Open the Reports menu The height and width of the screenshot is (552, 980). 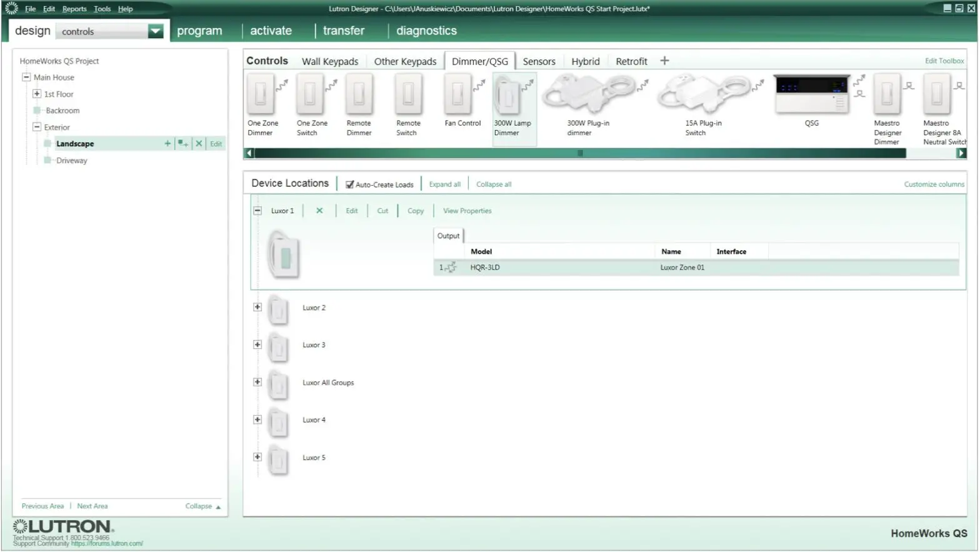point(74,9)
